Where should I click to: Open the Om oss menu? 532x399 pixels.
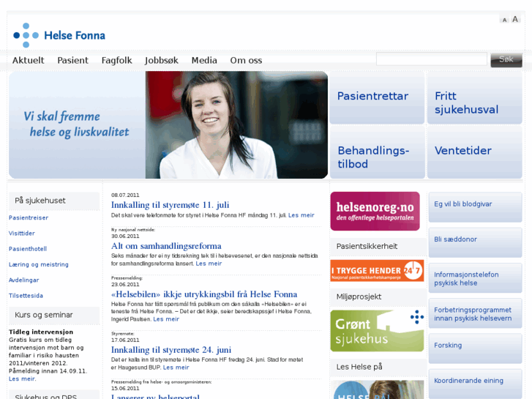point(246,61)
